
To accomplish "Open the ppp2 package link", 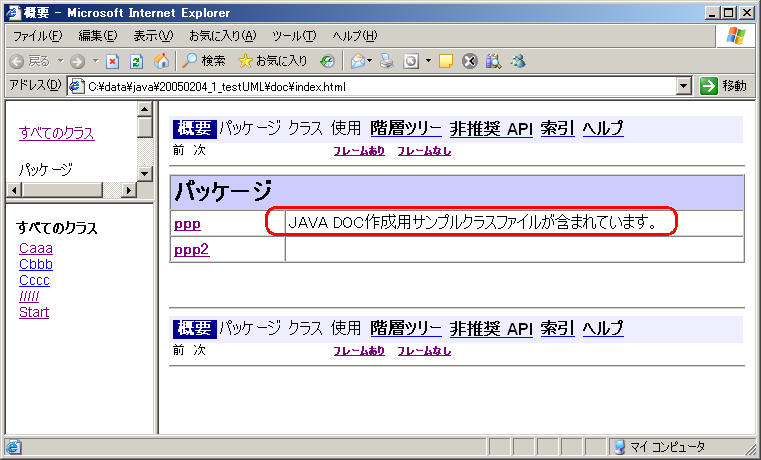I will [191, 249].
